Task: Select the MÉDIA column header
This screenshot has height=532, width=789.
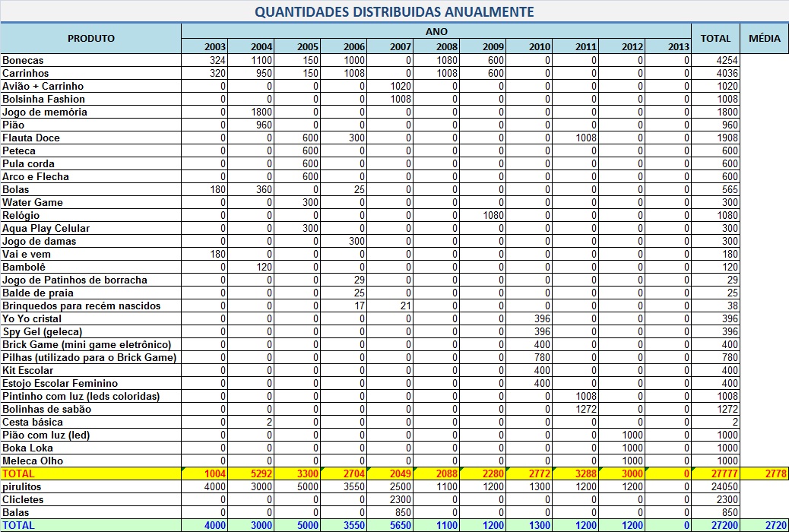Action: click(x=765, y=39)
